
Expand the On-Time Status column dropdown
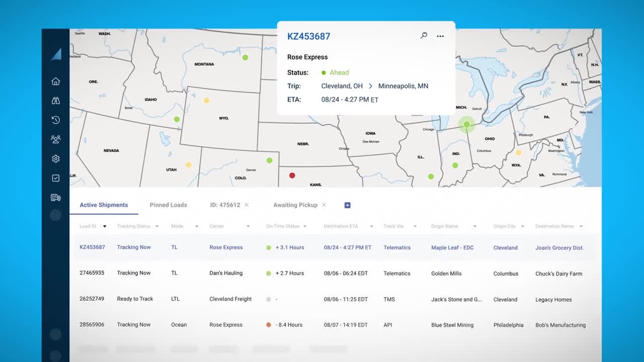305,227
